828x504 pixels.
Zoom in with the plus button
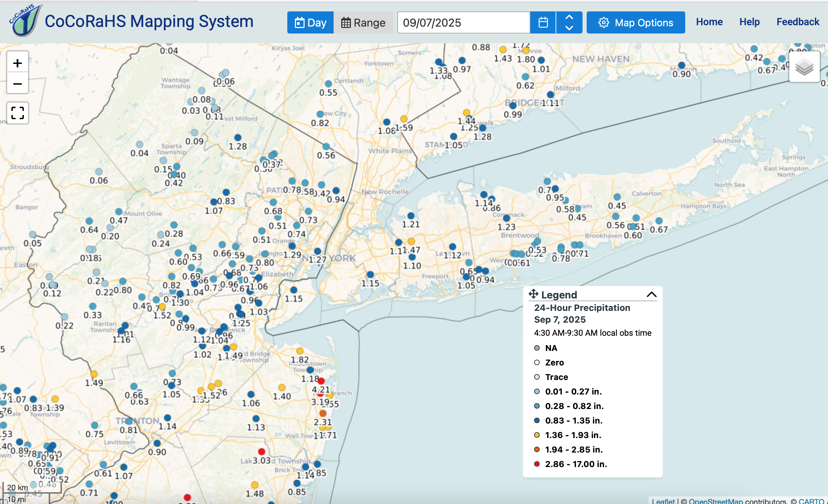click(17, 63)
